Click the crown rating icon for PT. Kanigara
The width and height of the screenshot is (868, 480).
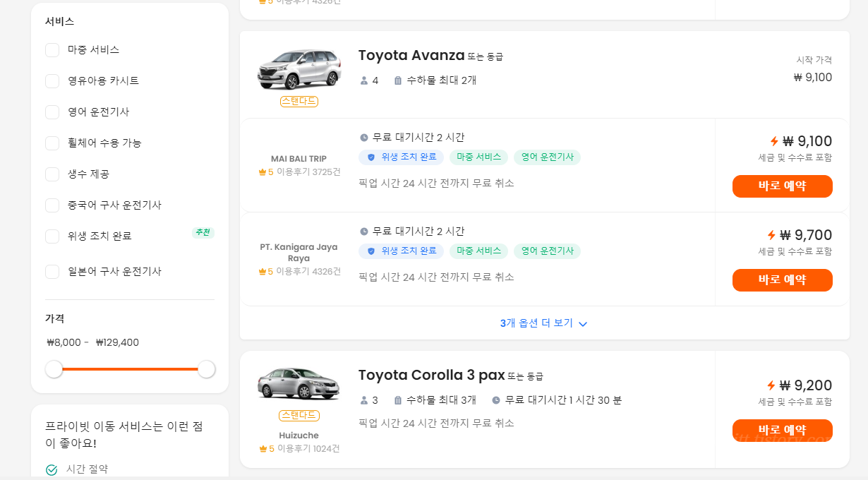coord(263,272)
